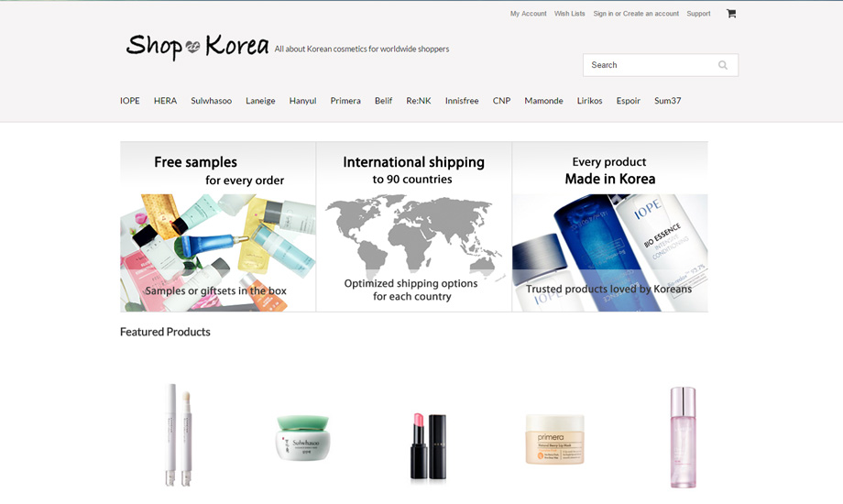Viewport: 843px width, 504px height.
Task: Select Espoir in navigation
Action: (x=628, y=101)
